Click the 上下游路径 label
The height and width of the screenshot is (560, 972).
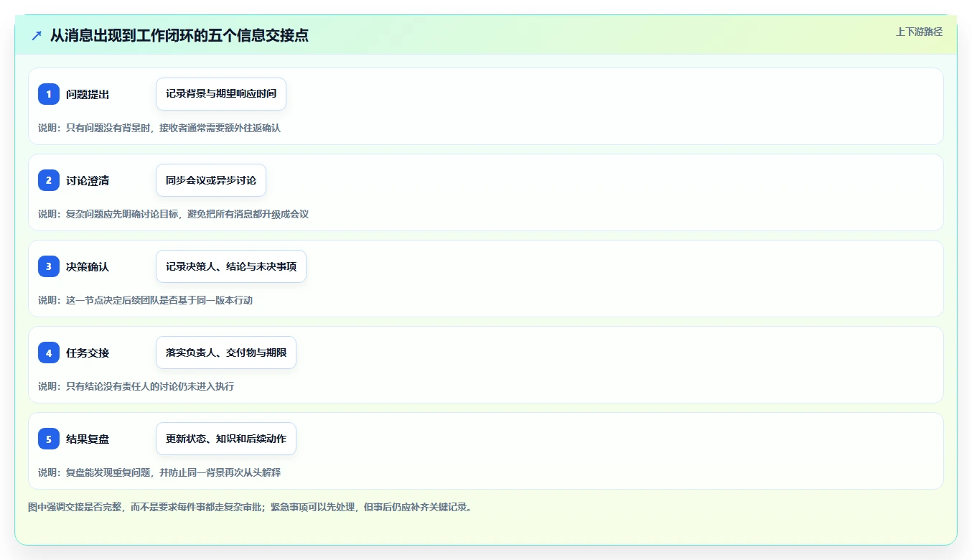point(919,32)
